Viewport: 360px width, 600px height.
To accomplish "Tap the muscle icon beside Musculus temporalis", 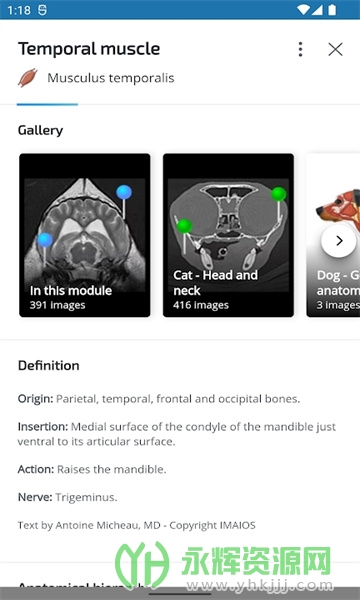I will 28,78.
